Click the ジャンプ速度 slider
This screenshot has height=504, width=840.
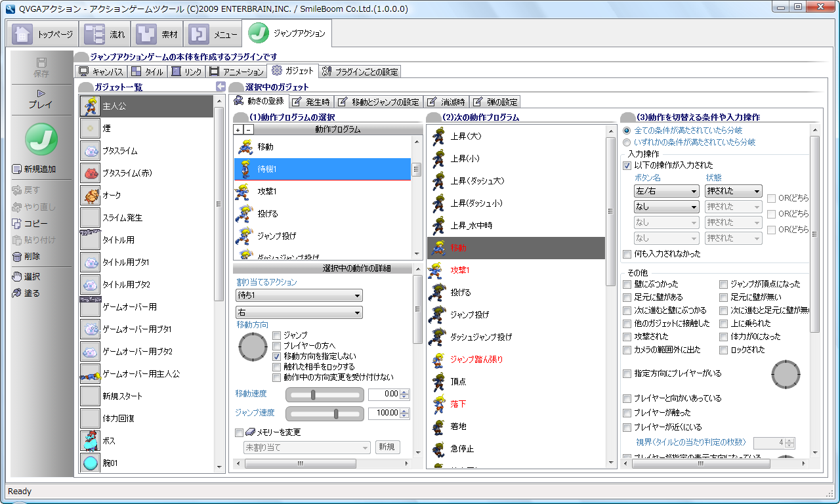[325, 413]
